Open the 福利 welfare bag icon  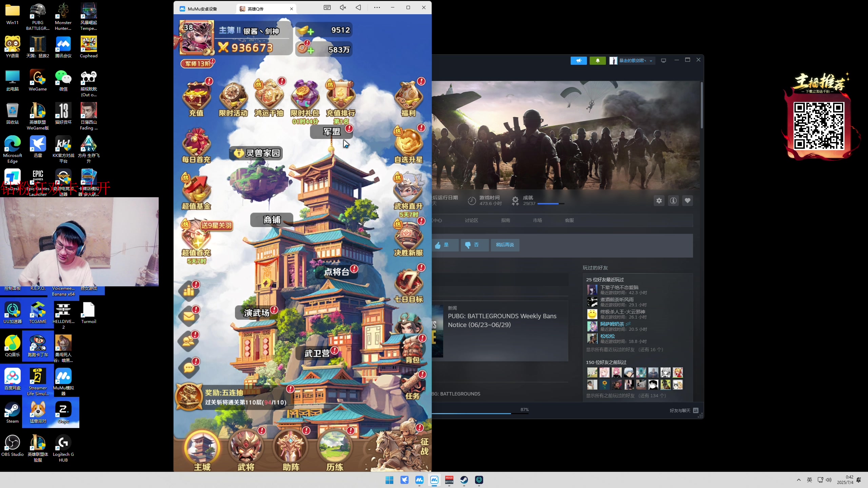[x=409, y=98]
